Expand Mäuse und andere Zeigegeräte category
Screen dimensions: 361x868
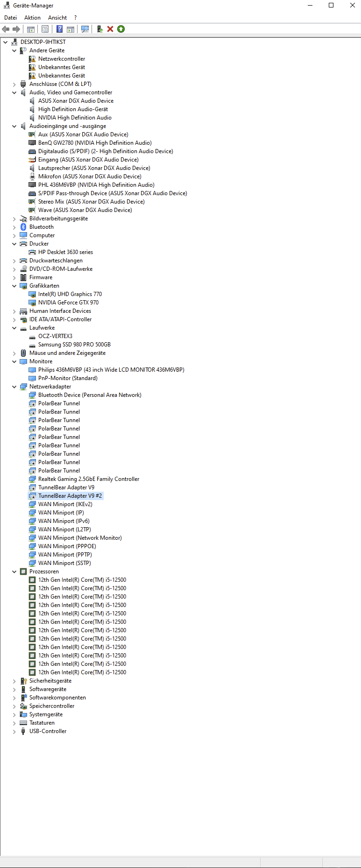pyautogui.click(x=14, y=353)
